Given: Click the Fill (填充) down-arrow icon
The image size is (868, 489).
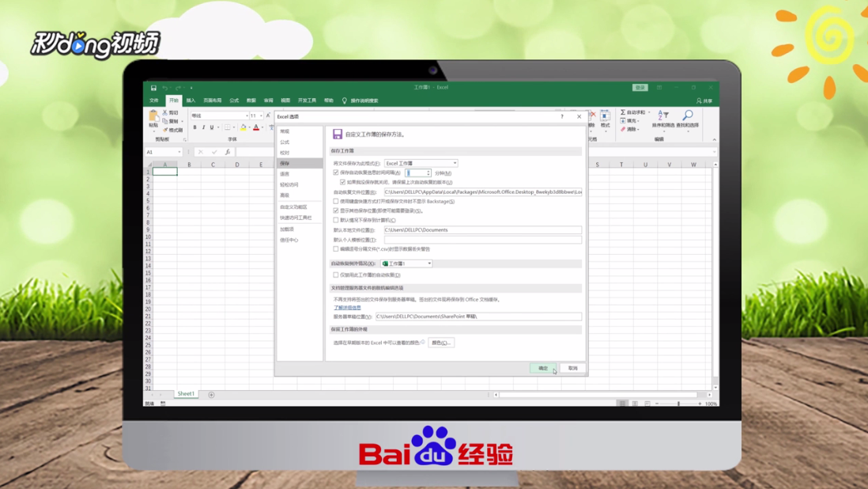Looking at the screenshot, I should point(623,121).
